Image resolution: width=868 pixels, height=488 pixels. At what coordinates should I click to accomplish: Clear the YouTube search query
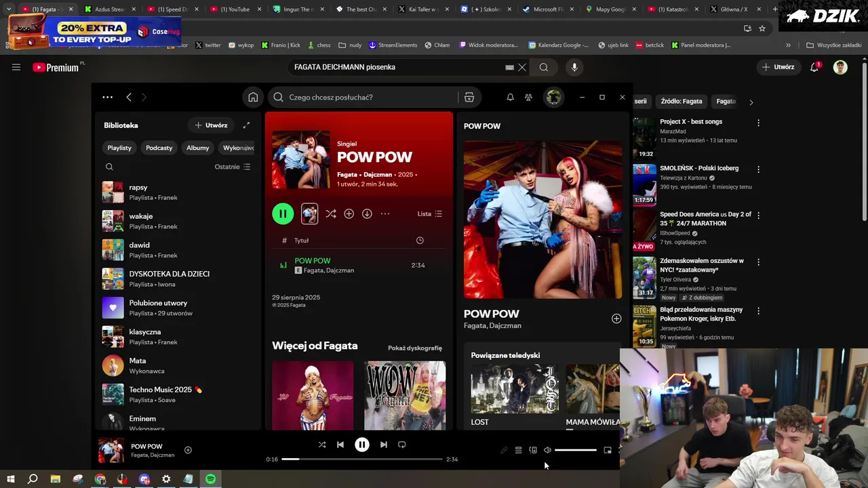pos(522,67)
